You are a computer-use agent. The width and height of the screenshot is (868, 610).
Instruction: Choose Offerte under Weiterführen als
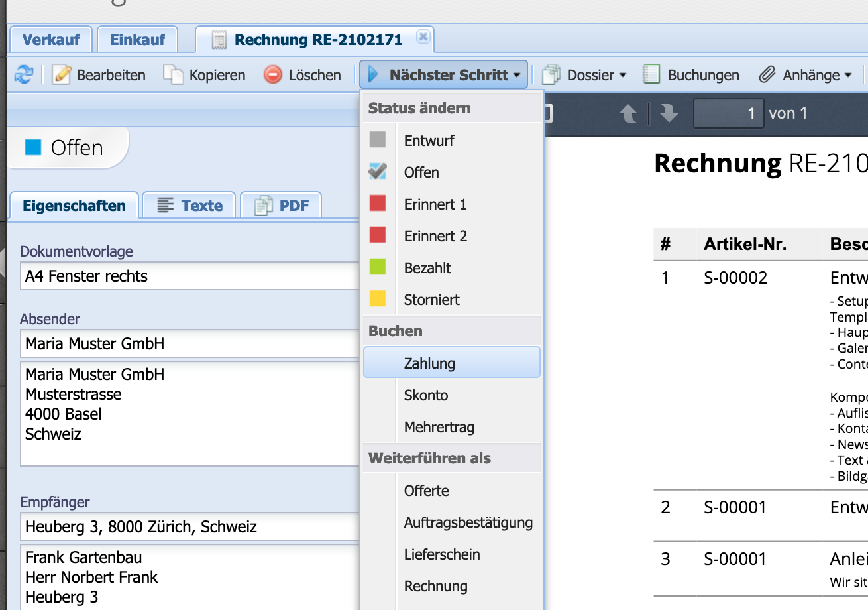point(426,491)
